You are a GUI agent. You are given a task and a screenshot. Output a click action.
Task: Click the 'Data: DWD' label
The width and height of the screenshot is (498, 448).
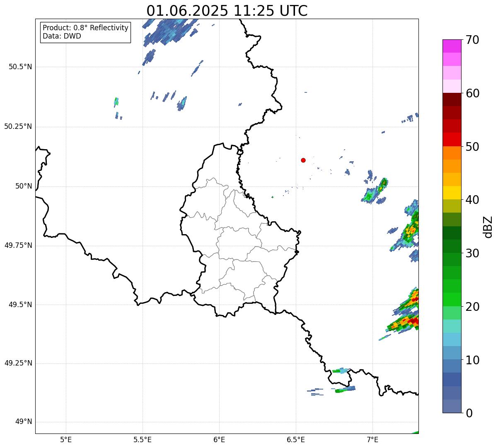click(62, 36)
